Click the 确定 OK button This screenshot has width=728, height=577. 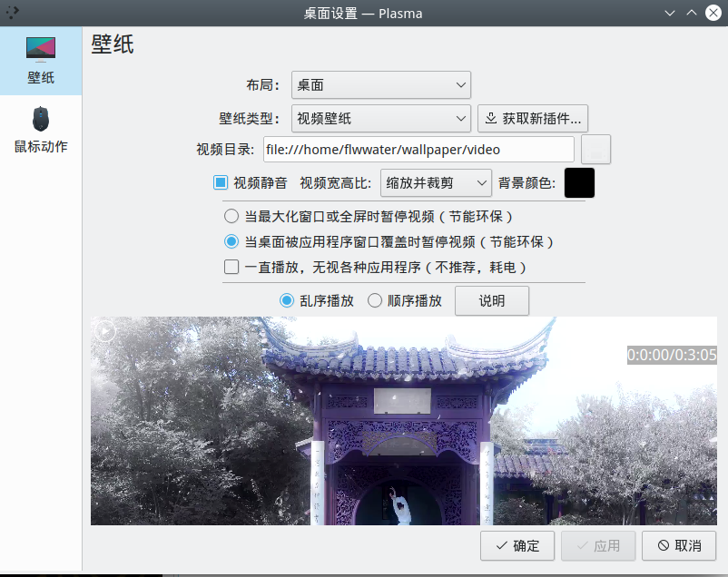pos(517,545)
